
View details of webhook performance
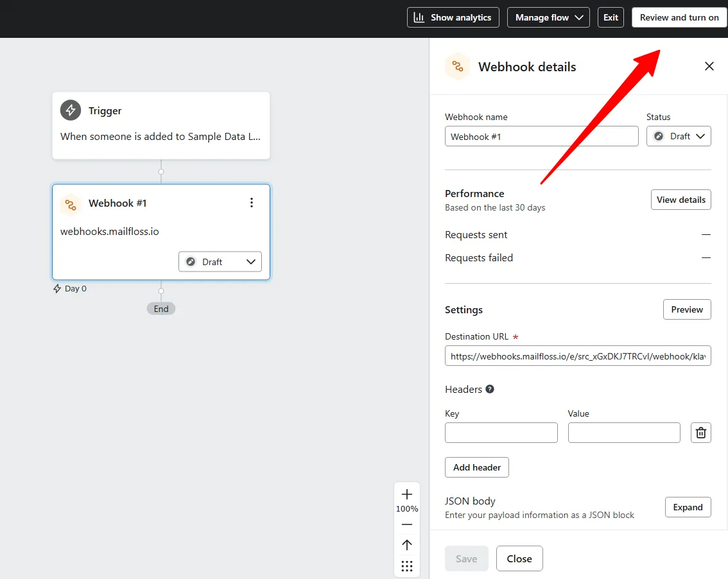pos(680,200)
